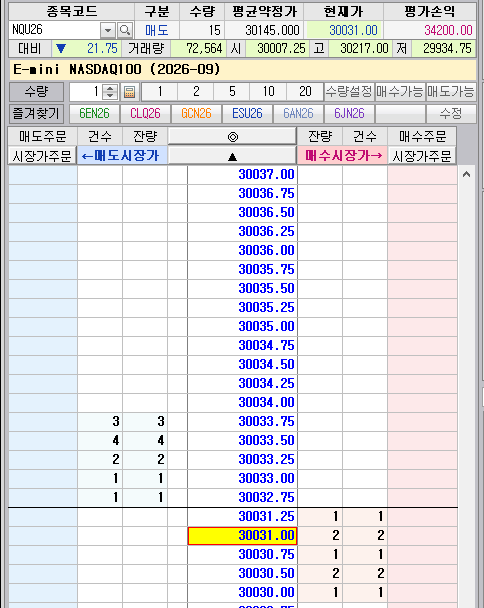Select quantity preset 20
This screenshot has height=608, width=484.
[305, 92]
